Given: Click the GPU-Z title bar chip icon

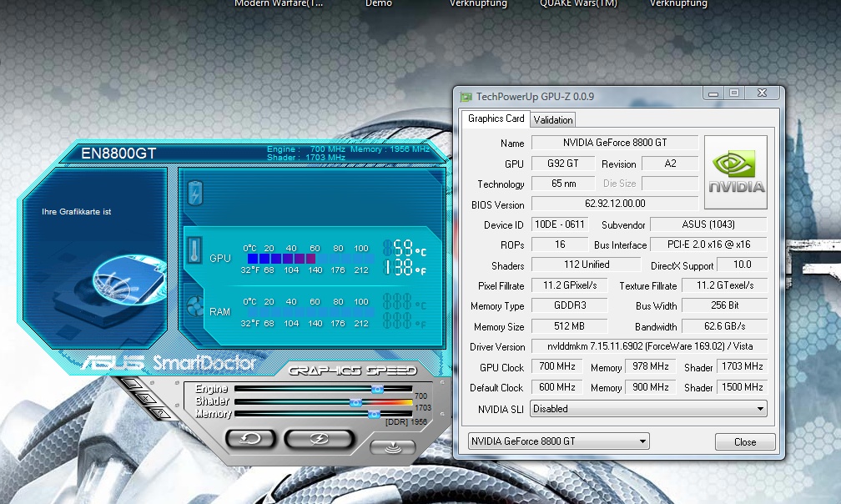Looking at the screenshot, I should tap(466, 97).
